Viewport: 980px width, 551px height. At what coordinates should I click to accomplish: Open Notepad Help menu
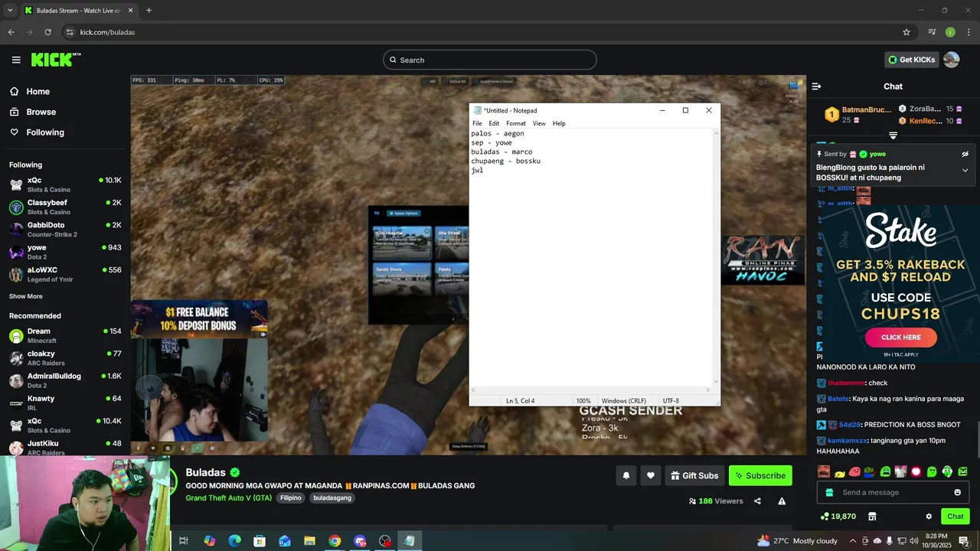point(559,123)
